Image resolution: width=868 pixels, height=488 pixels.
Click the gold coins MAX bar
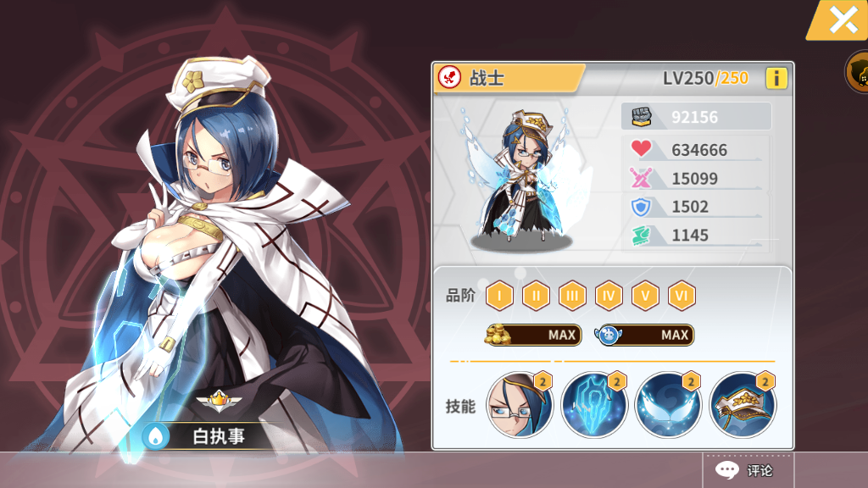533,335
